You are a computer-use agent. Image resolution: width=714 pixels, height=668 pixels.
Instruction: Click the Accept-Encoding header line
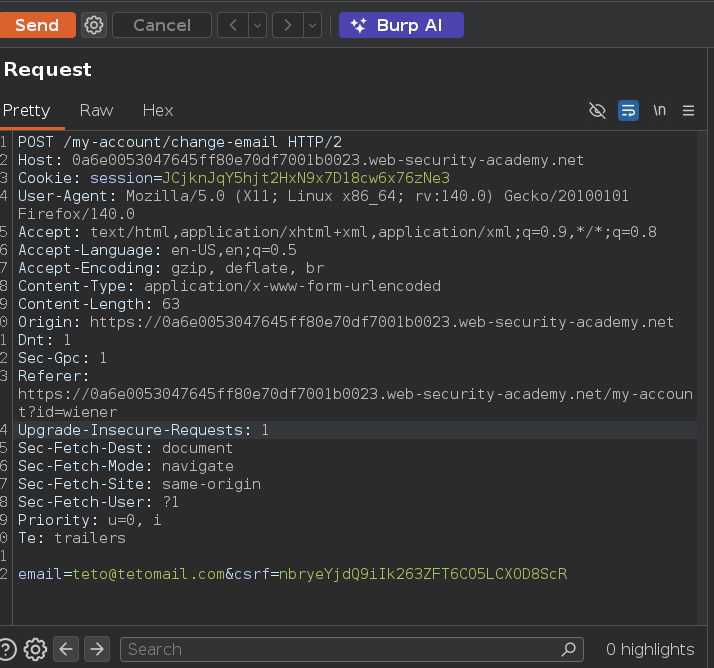point(171,268)
